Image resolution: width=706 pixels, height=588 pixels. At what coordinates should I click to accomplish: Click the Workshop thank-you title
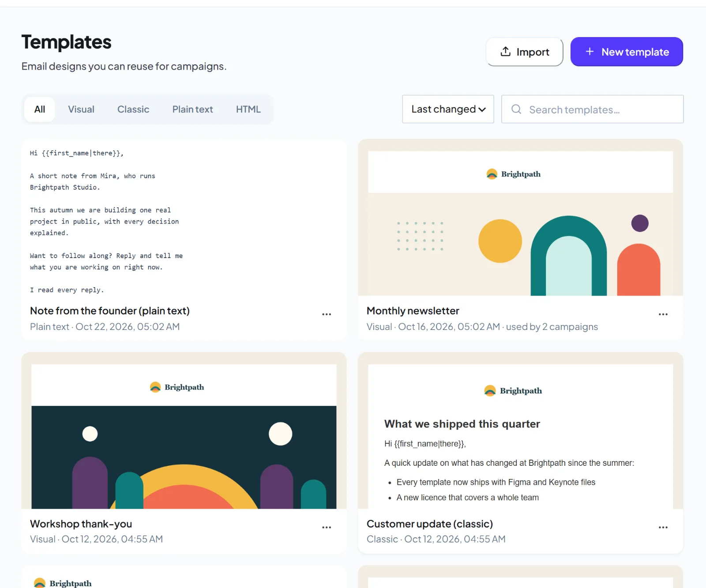tap(81, 524)
